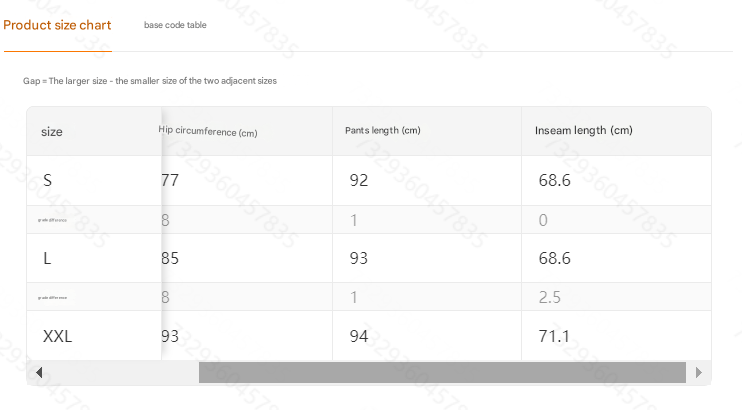Switch to the base code table tab
The height and width of the screenshot is (410, 742).
coord(175,25)
